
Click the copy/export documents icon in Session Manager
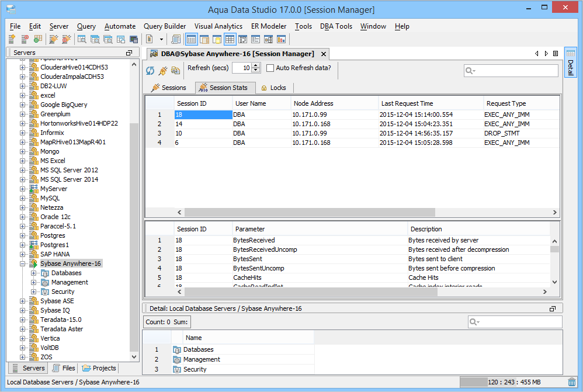click(175, 70)
